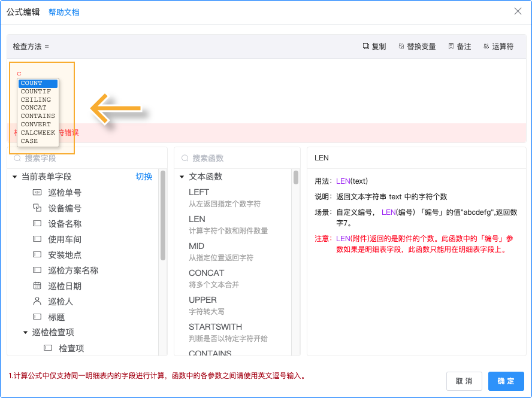Collapse the 当前表单字段 tree section
Viewport: 532px width, 398px height.
14,176
